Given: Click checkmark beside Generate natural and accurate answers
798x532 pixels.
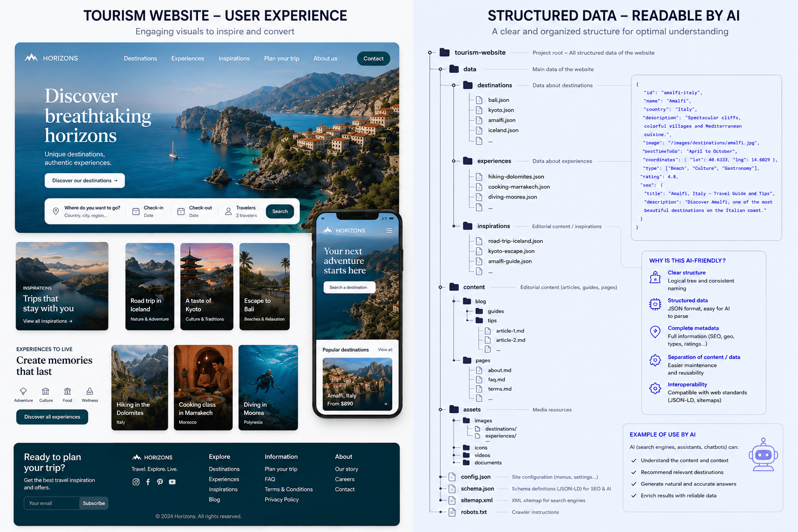Looking at the screenshot, I should point(634,484).
